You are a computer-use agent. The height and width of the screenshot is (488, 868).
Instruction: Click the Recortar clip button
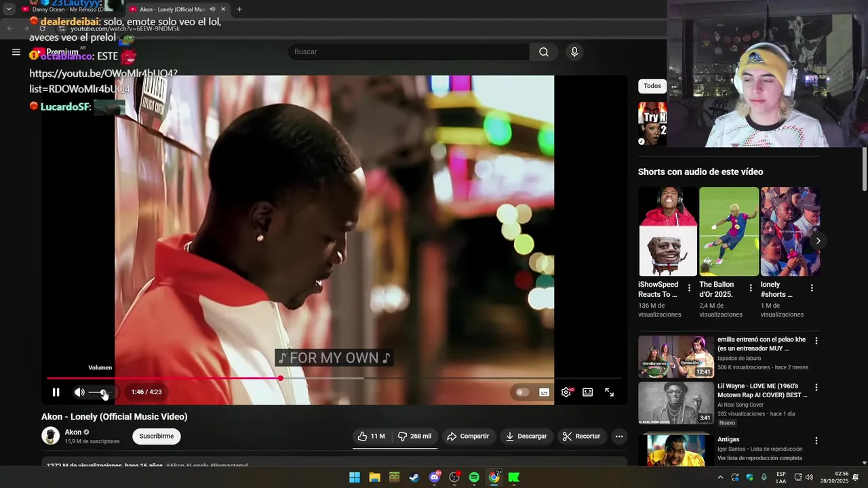coord(582,436)
